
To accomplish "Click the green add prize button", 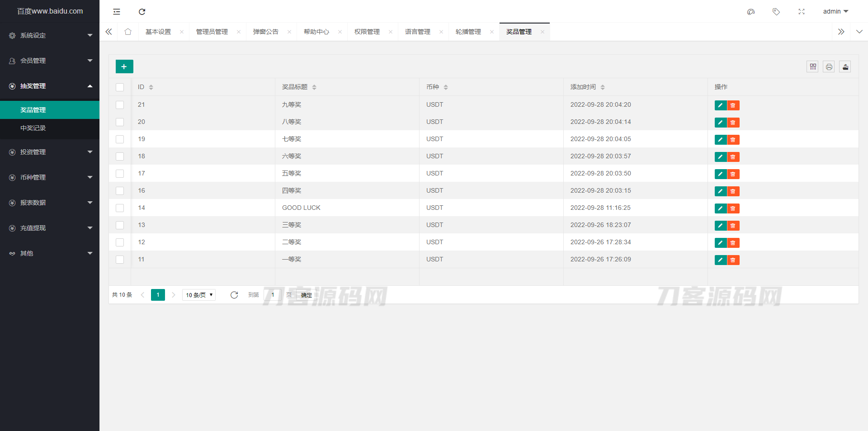I will (x=124, y=66).
